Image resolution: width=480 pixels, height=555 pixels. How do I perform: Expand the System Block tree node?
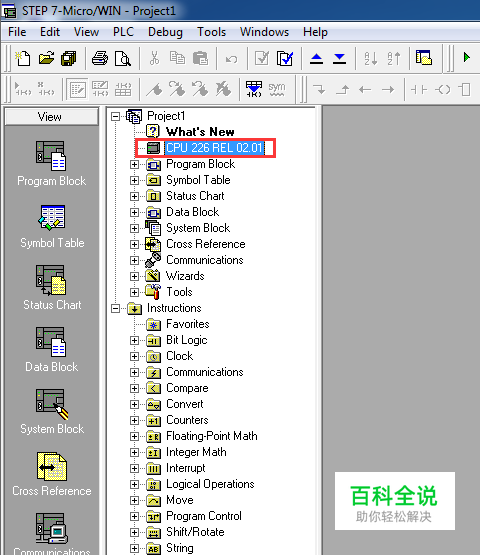pos(134,228)
